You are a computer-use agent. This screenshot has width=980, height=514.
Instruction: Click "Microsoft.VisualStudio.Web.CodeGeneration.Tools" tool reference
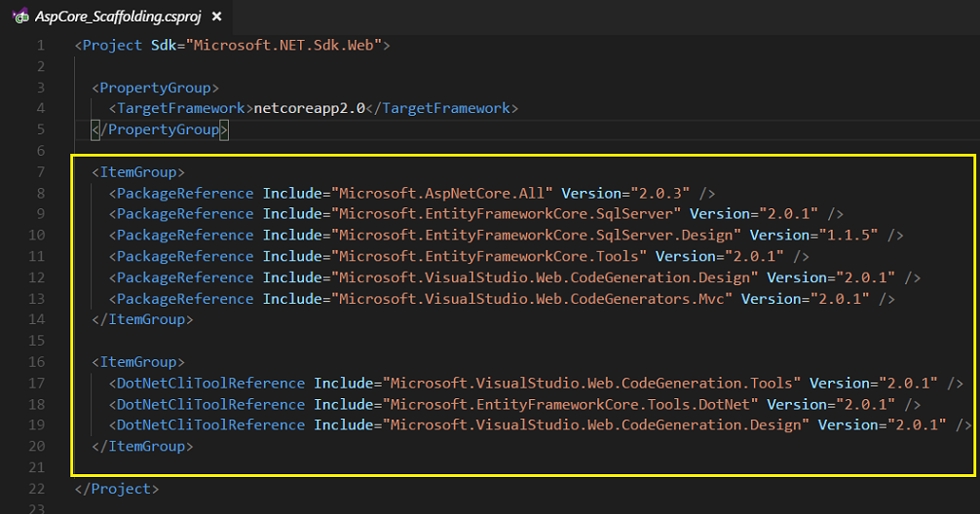[x=592, y=384]
